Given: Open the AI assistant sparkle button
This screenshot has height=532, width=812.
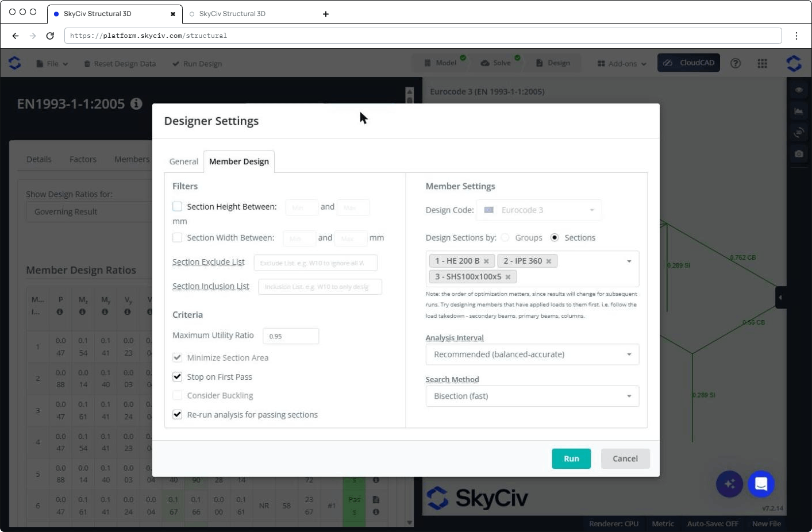Looking at the screenshot, I should coord(730,484).
